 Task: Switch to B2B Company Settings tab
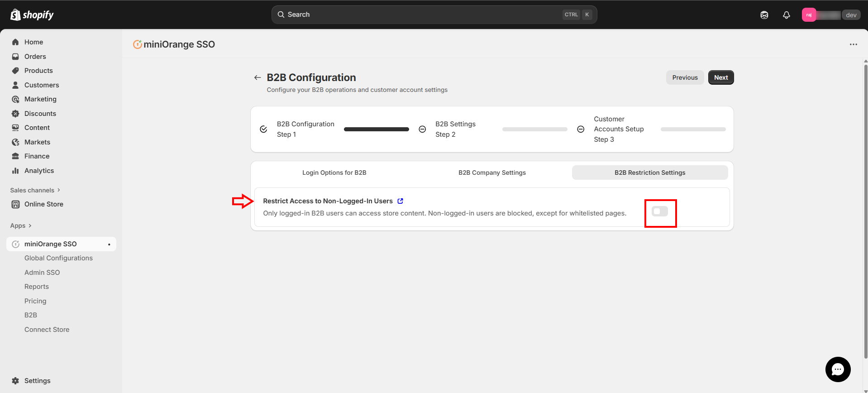click(492, 173)
